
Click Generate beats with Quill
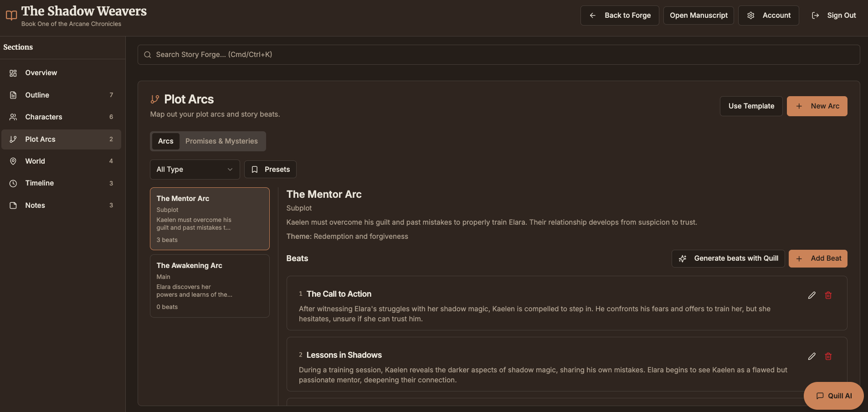728,258
